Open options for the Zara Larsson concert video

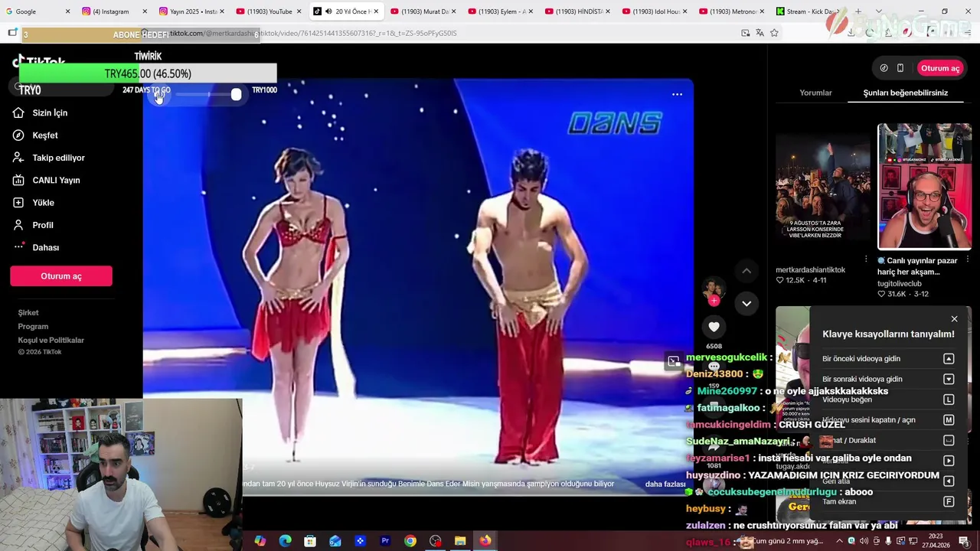(866, 259)
